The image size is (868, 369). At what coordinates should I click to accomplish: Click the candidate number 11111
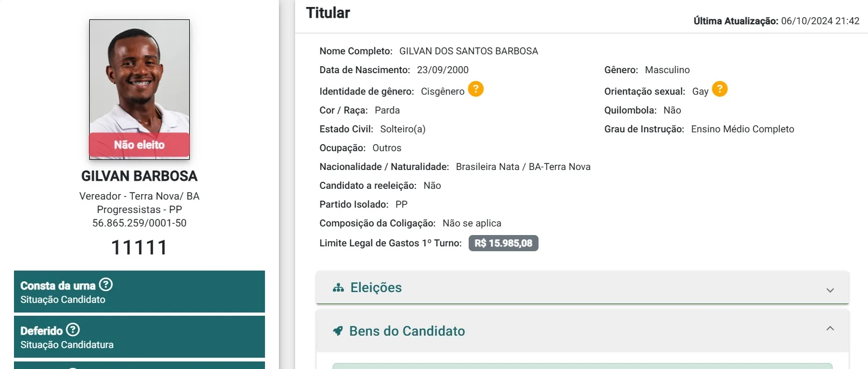point(139,247)
